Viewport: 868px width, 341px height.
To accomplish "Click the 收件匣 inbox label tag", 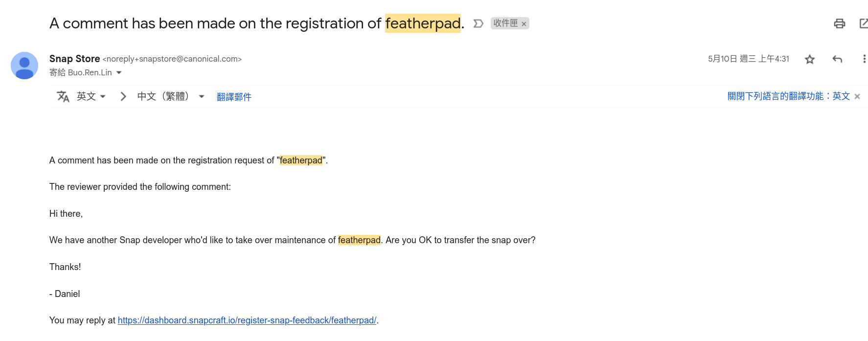I will tap(505, 23).
